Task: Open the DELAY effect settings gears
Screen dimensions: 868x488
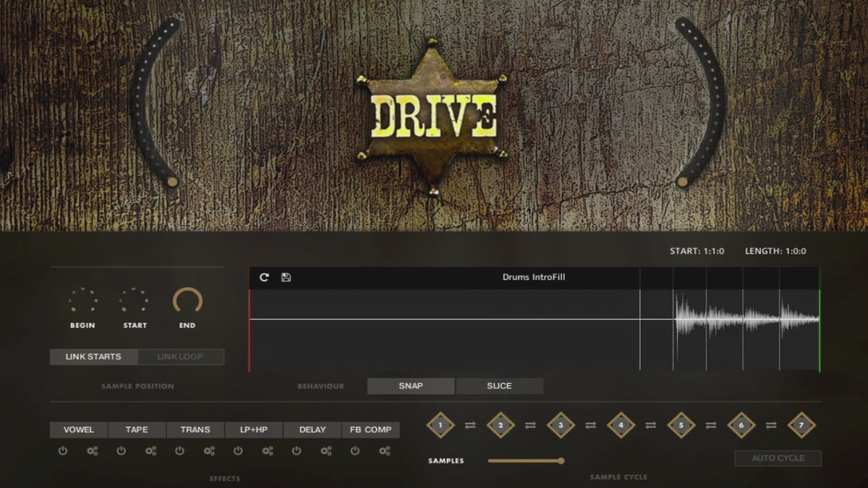Action: click(326, 451)
